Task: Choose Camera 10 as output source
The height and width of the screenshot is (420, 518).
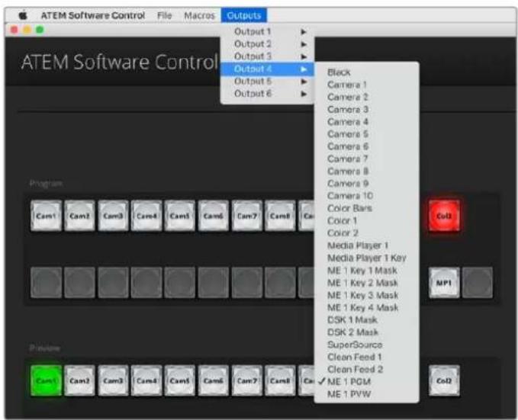Action: (367, 196)
